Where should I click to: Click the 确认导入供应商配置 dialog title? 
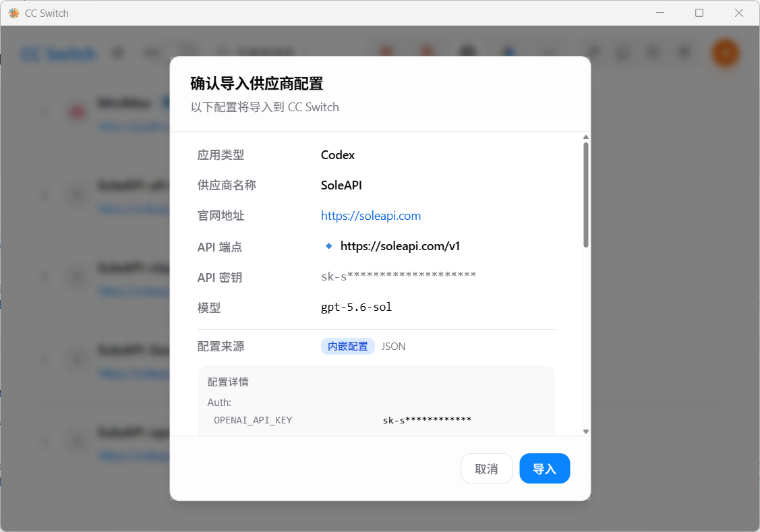click(257, 84)
